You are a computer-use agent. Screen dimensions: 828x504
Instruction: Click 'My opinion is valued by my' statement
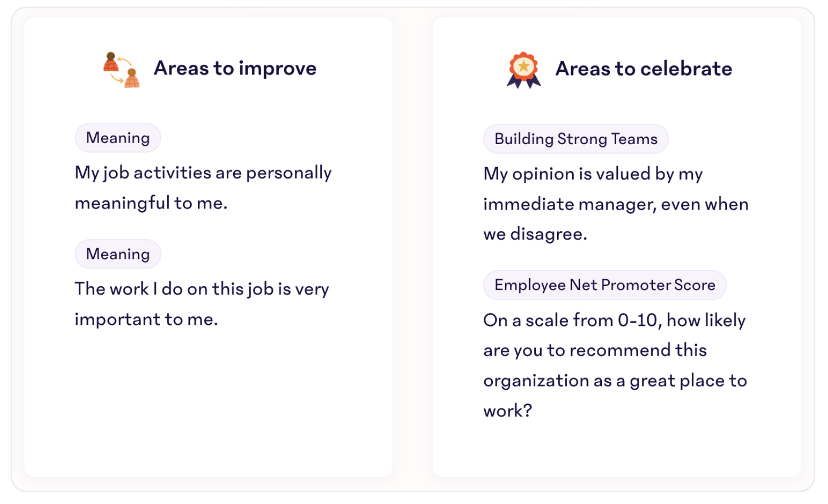click(593, 174)
